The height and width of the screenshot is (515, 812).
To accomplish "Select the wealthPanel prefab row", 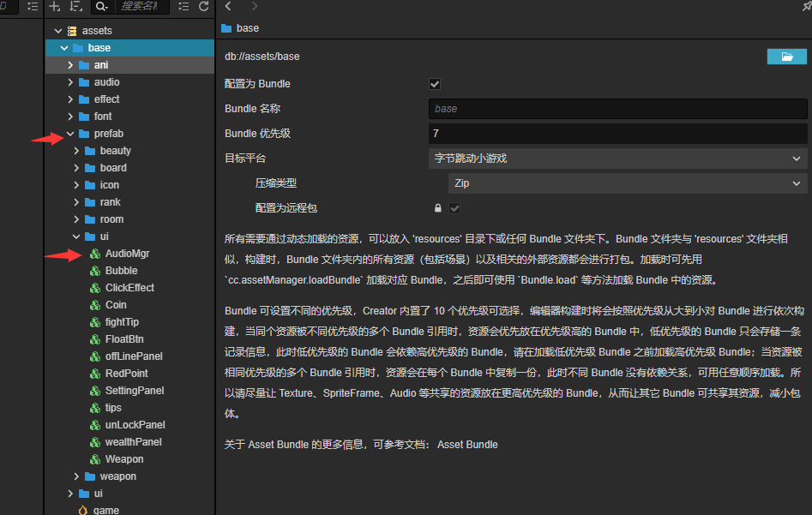I will pos(129,441).
